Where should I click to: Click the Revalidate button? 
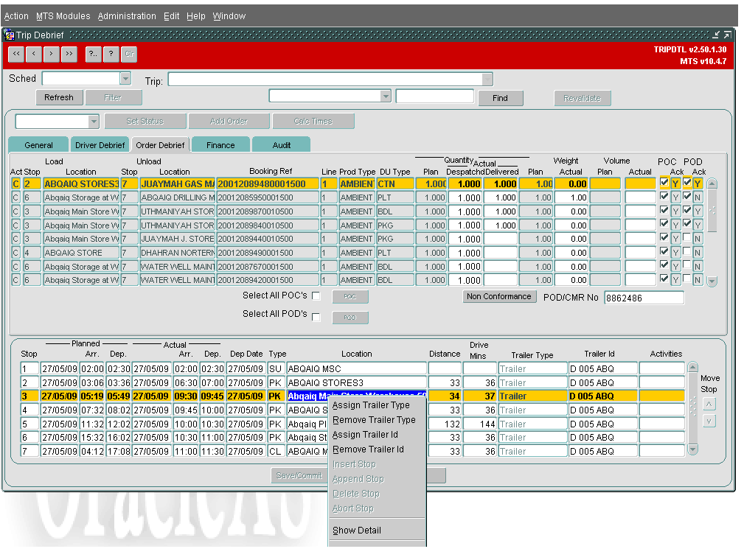pyautogui.click(x=583, y=98)
